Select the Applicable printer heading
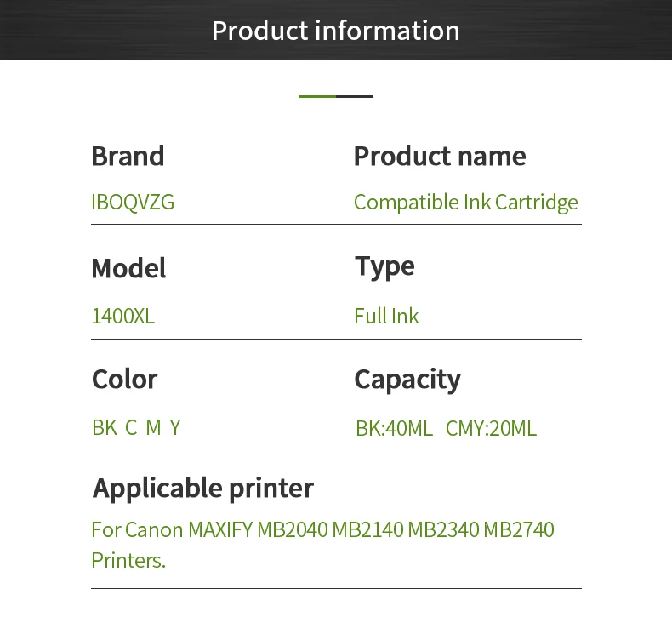This screenshot has width=672, height=640. coord(202,488)
